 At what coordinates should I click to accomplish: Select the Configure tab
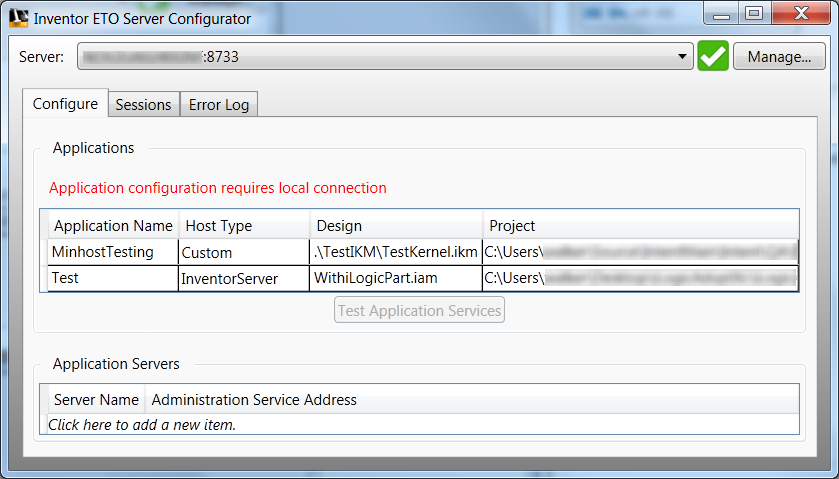(65, 104)
